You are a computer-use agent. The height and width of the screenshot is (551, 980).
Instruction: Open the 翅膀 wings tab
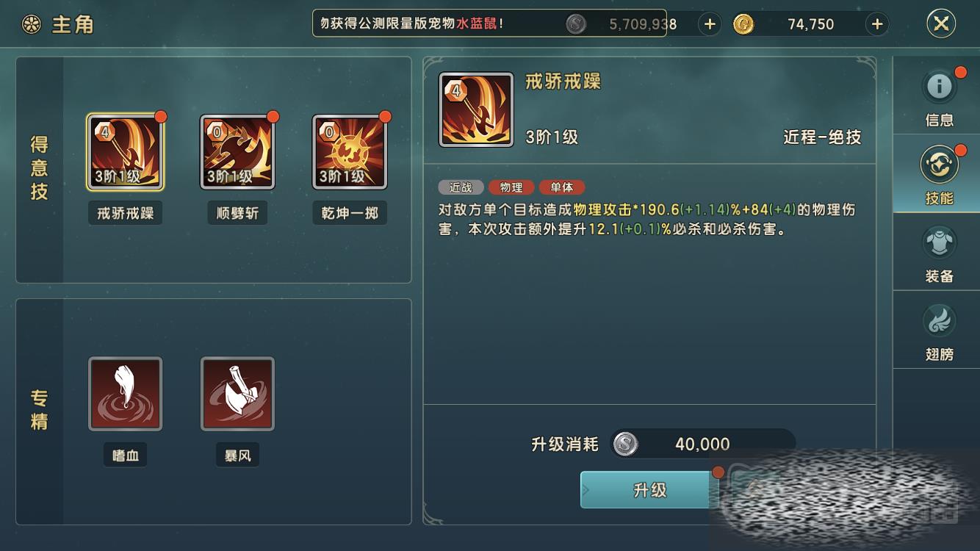coord(939,330)
